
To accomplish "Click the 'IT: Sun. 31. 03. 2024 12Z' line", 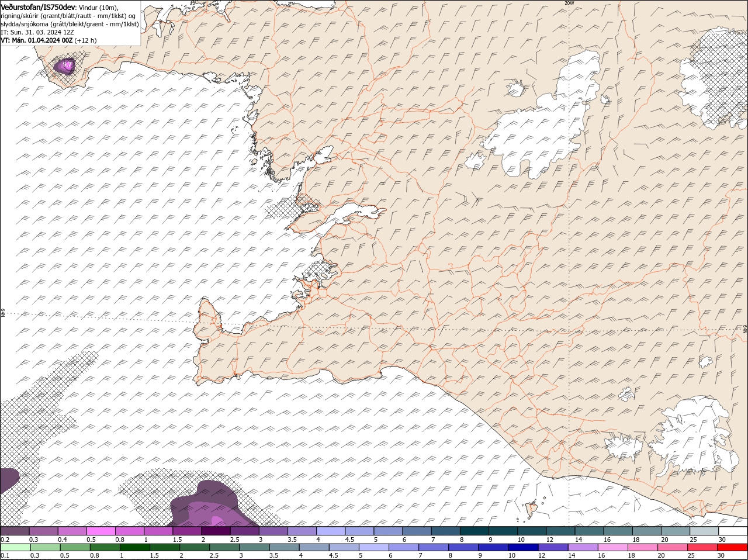I will [37, 32].
